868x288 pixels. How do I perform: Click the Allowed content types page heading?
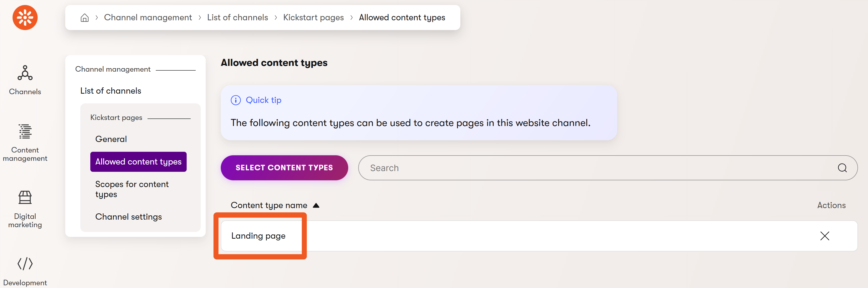274,63
